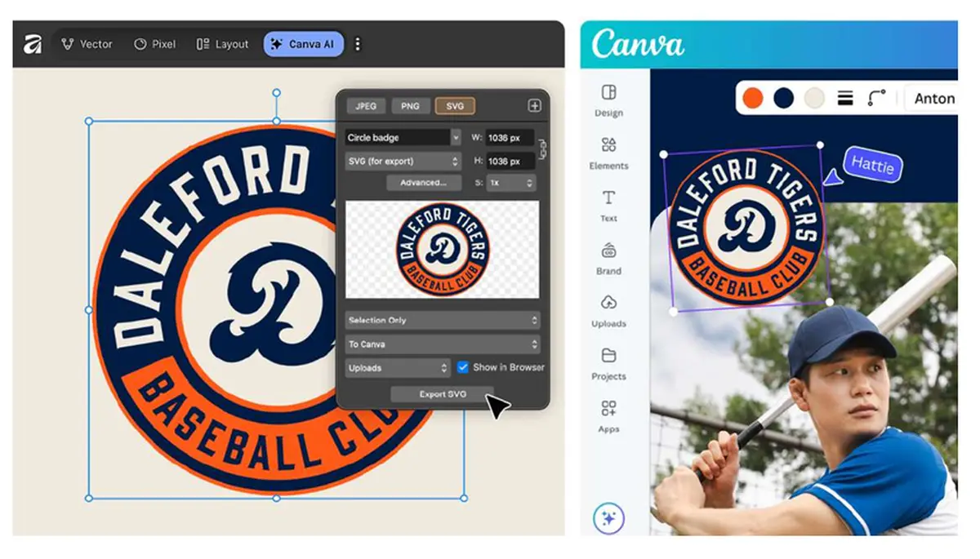Open the To Canva destination dropdown
980x559 pixels.
tap(443, 344)
